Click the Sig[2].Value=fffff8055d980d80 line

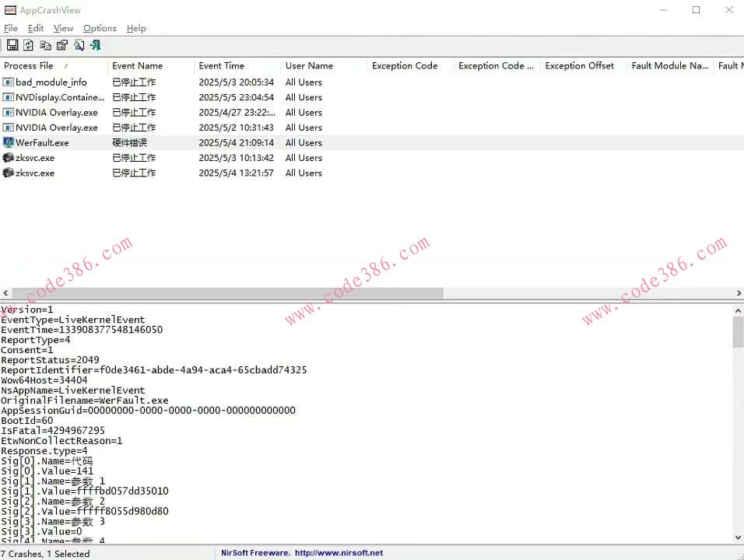point(85,511)
